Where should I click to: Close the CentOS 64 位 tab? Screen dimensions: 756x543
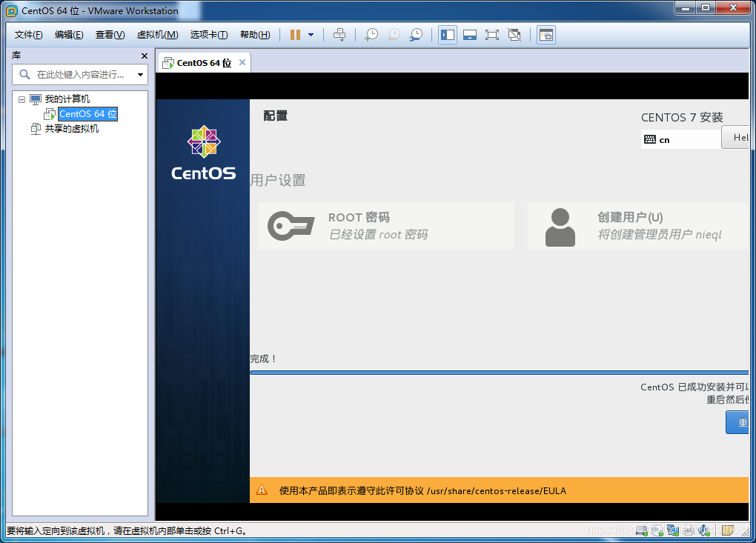(x=242, y=62)
